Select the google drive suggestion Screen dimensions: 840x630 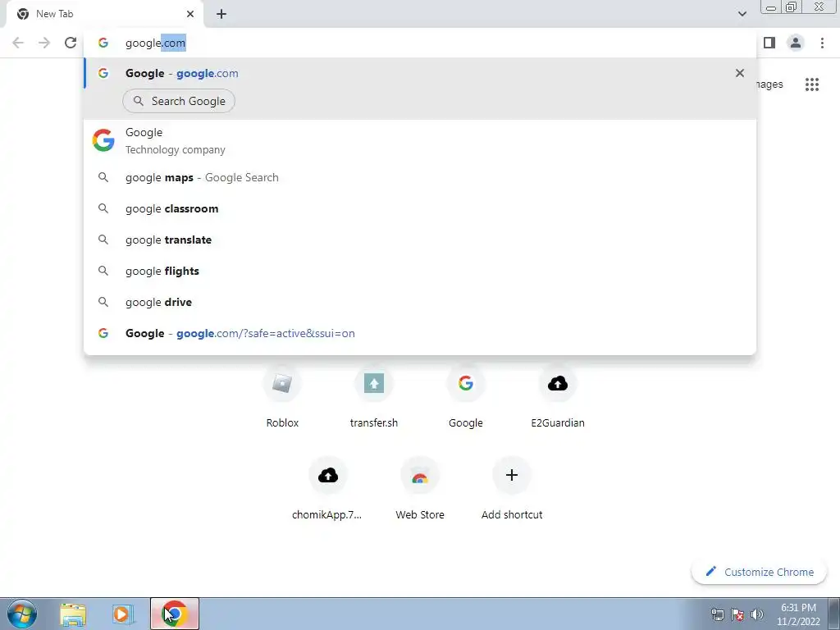tap(420, 302)
